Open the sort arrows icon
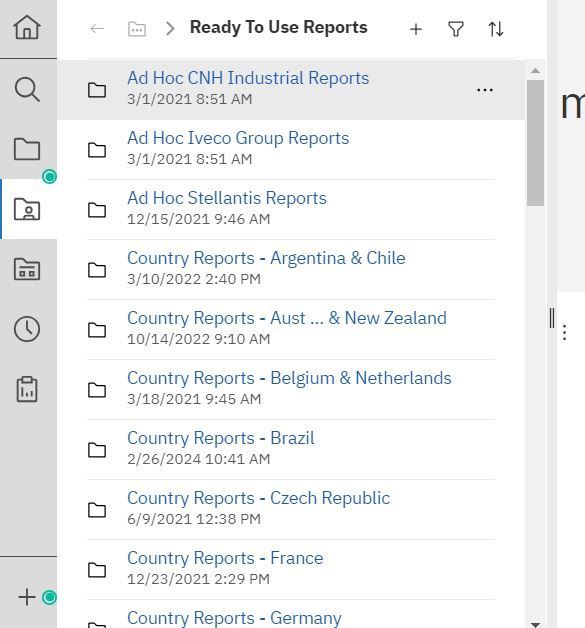585x628 pixels. (x=496, y=29)
